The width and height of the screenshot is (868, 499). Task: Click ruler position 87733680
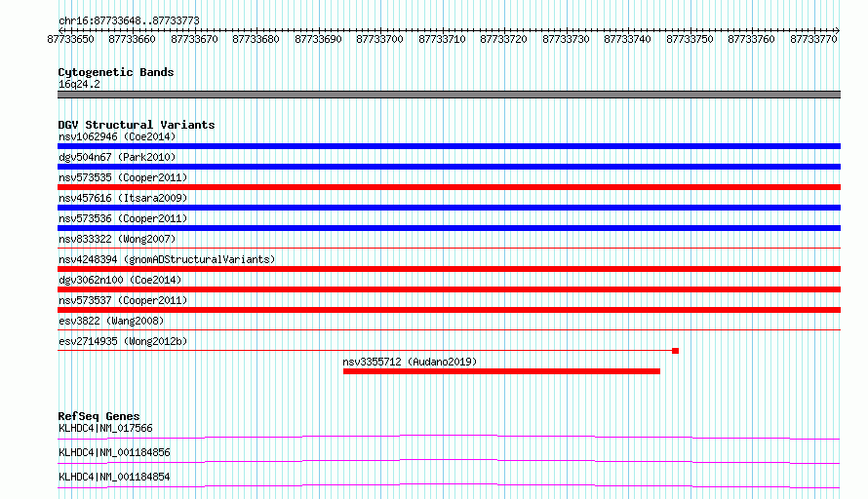click(x=256, y=39)
